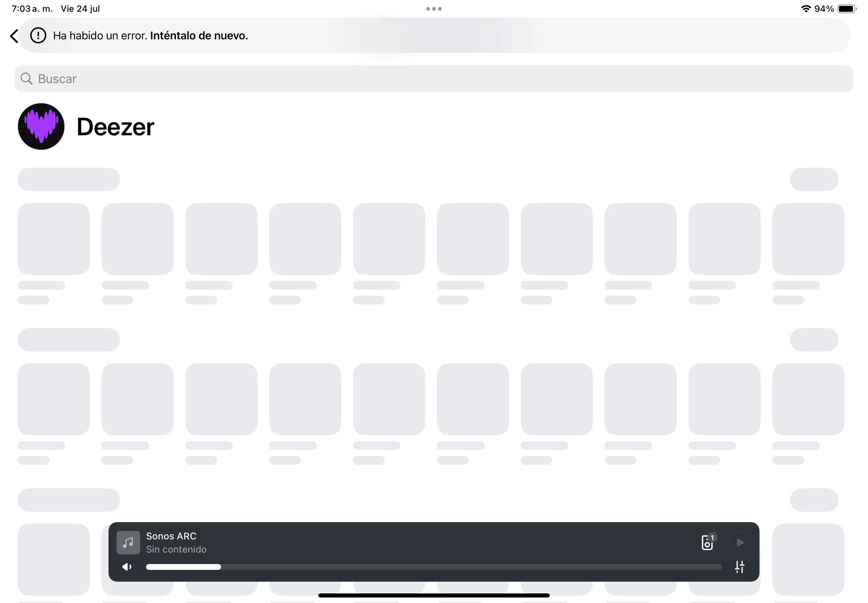Mute the Sonos ARC volume speaker icon
Image resolution: width=868 pixels, height=603 pixels.
(x=127, y=567)
